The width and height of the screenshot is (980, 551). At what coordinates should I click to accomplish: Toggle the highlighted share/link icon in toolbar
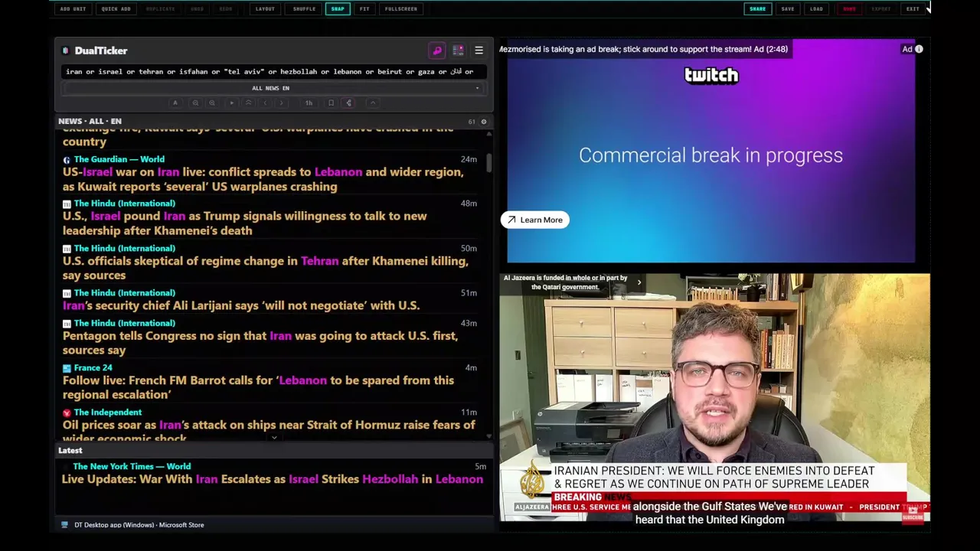click(x=348, y=103)
